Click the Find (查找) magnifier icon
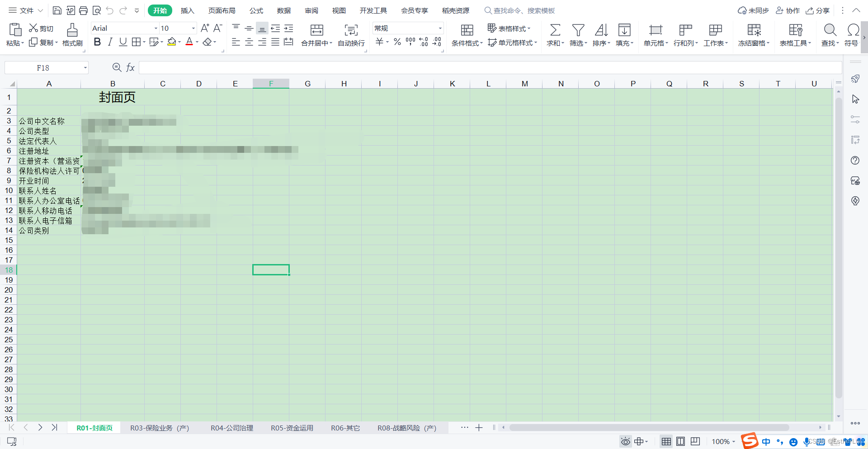This screenshot has height=449, width=868. pyautogui.click(x=830, y=30)
